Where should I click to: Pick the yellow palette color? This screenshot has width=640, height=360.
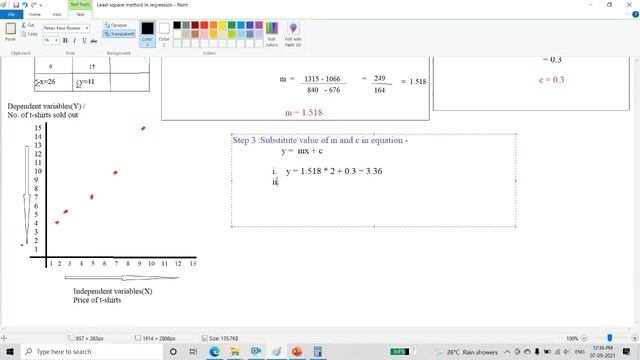click(x=222, y=25)
